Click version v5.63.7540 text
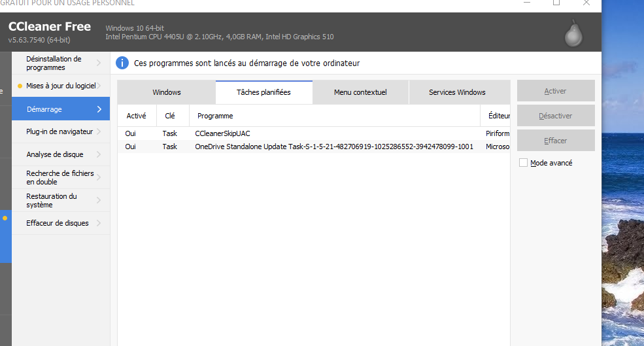644x346 pixels. point(39,40)
